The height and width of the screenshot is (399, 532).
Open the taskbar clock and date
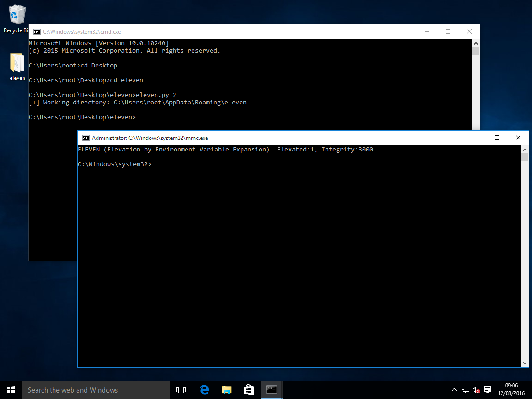[x=511, y=389]
